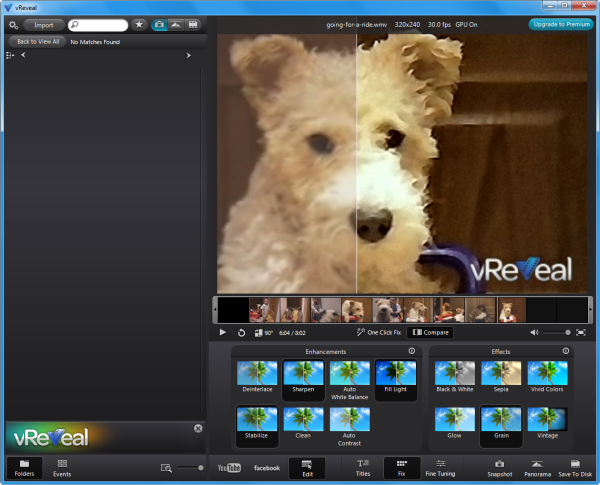Image resolution: width=600 pixels, height=485 pixels.
Task: Click the Panorama icon
Action: pyautogui.click(x=538, y=466)
